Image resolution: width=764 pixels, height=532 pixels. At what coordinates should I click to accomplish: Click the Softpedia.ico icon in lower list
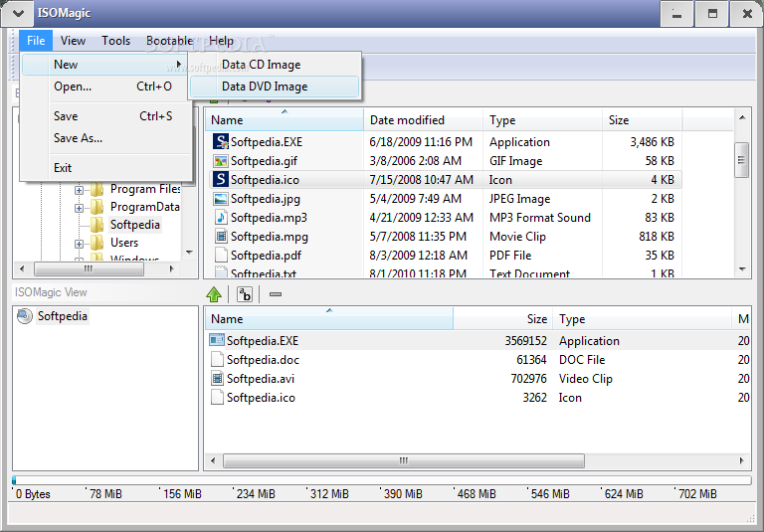217,398
